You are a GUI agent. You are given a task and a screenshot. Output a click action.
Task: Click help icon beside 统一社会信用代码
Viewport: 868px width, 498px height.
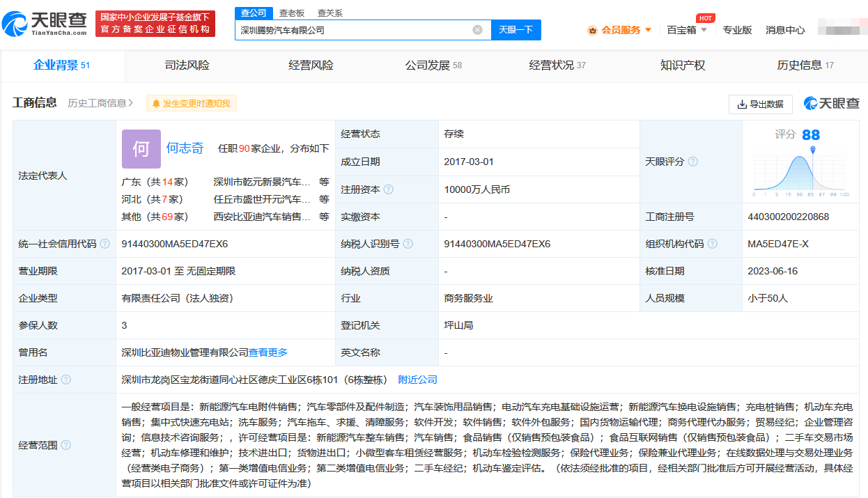(105, 244)
